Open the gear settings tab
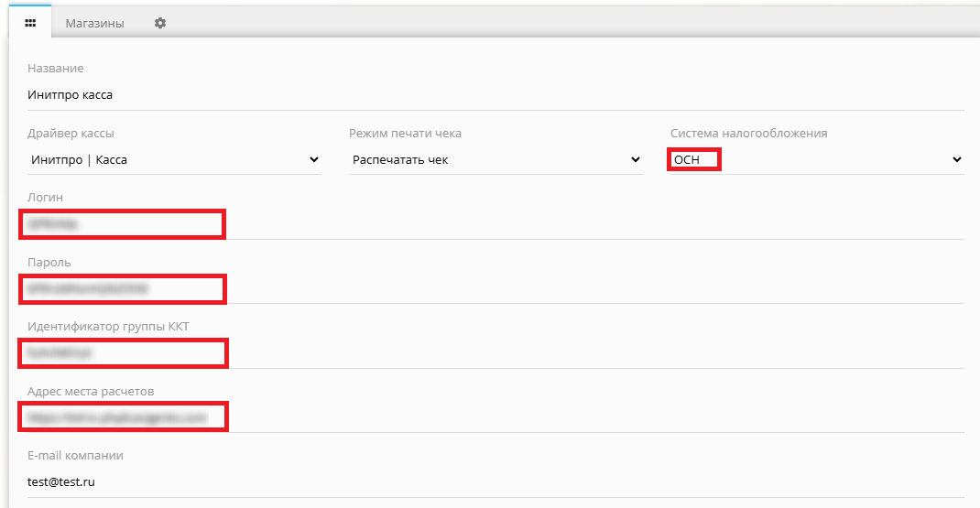Viewport: 980px width, 508px height. tap(160, 23)
